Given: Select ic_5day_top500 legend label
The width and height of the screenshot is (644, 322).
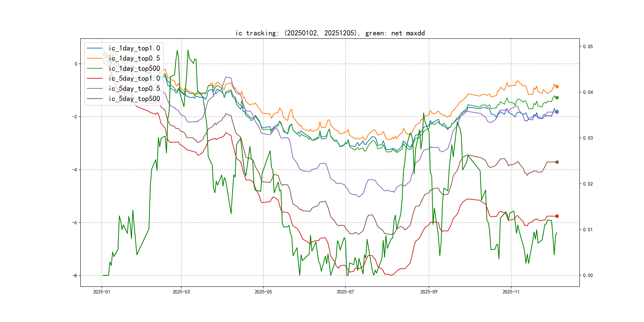Looking at the screenshot, I should (134, 99).
